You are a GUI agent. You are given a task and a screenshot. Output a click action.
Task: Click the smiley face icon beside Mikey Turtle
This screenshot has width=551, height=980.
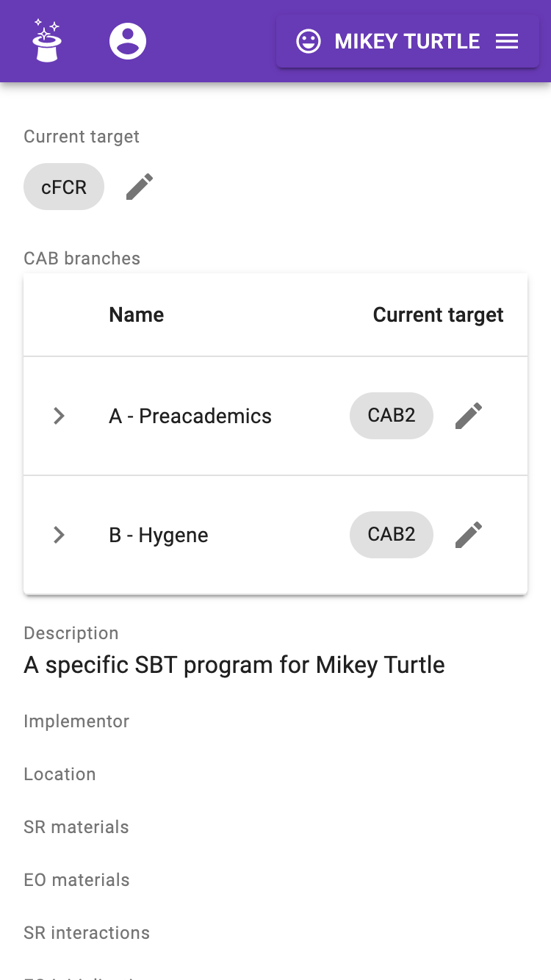click(x=309, y=41)
